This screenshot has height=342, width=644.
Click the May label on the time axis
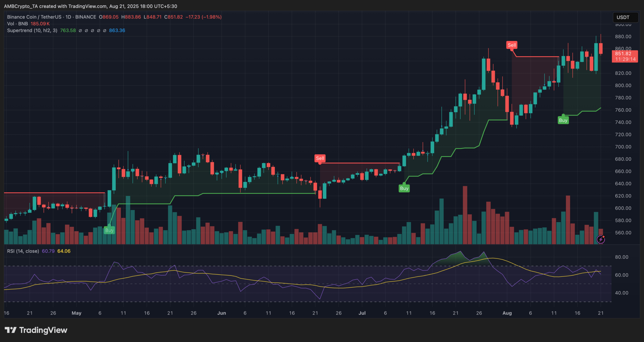(76, 313)
